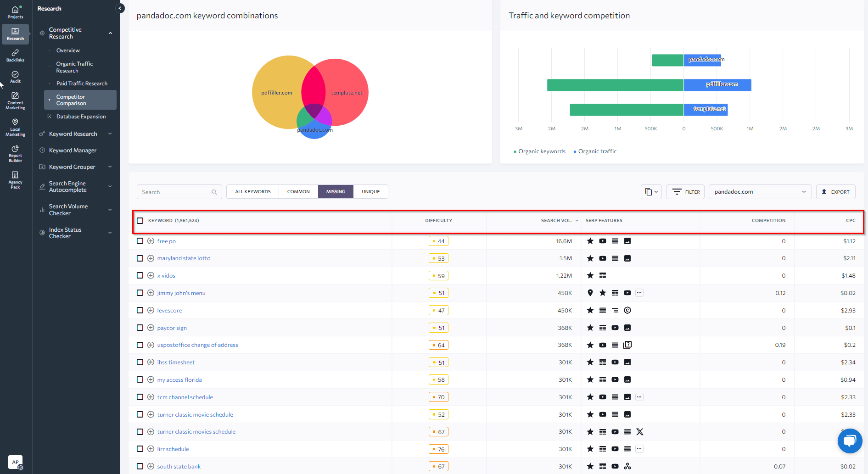Check the checkbox for 'free po' row
This screenshot has width=868, height=474.
click(x=140, y=241)
